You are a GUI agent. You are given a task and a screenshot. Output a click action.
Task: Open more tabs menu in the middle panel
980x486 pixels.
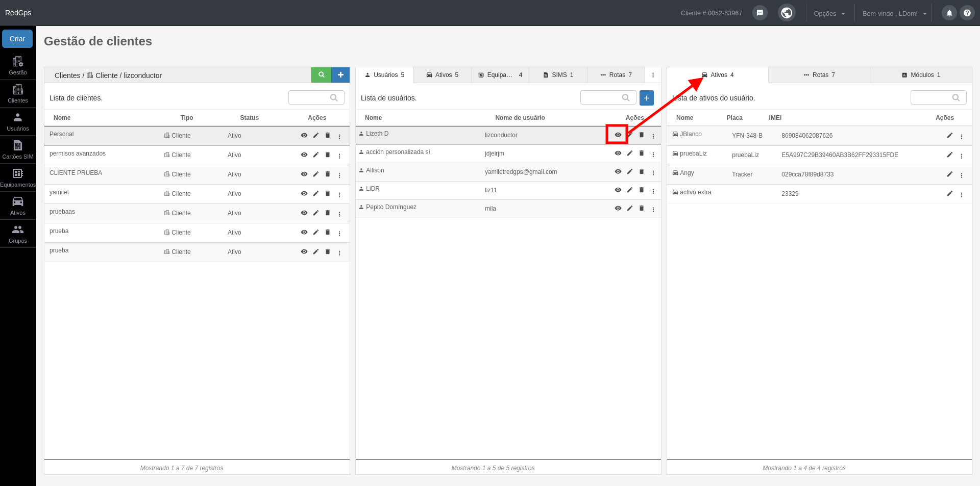click(653, 75)
